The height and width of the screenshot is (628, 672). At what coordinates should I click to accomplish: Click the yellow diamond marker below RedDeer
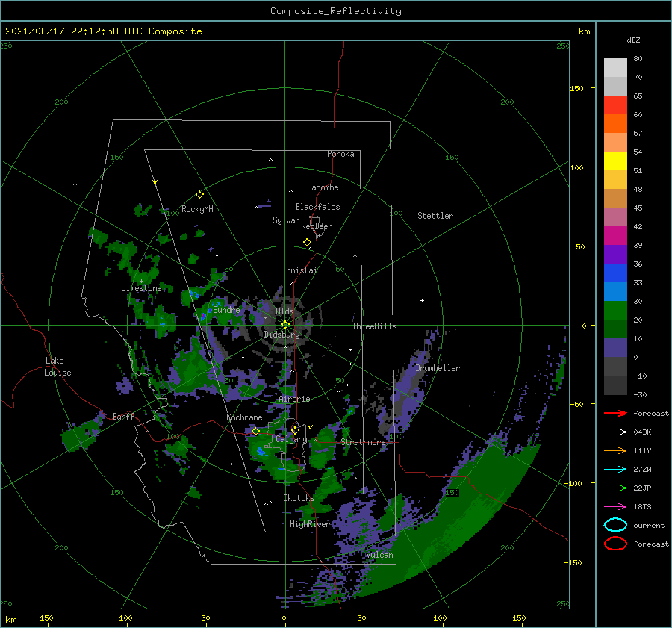point(308,243)
